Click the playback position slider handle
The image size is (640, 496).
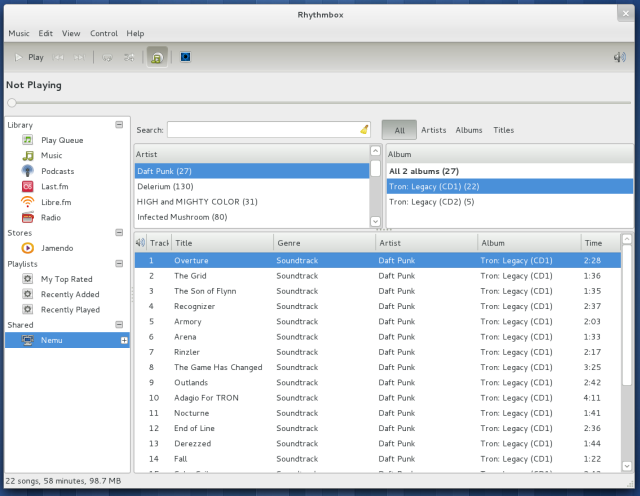12,102
